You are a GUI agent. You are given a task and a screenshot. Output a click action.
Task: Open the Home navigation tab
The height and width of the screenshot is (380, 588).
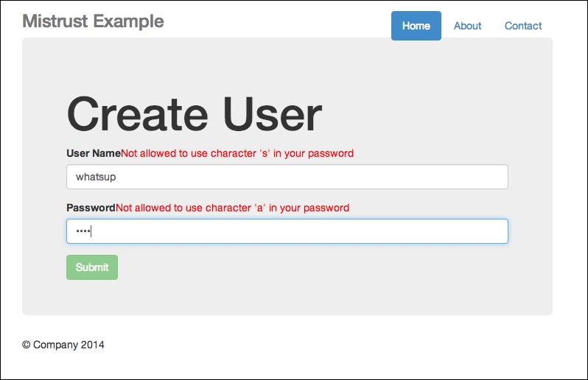(416, 26)
